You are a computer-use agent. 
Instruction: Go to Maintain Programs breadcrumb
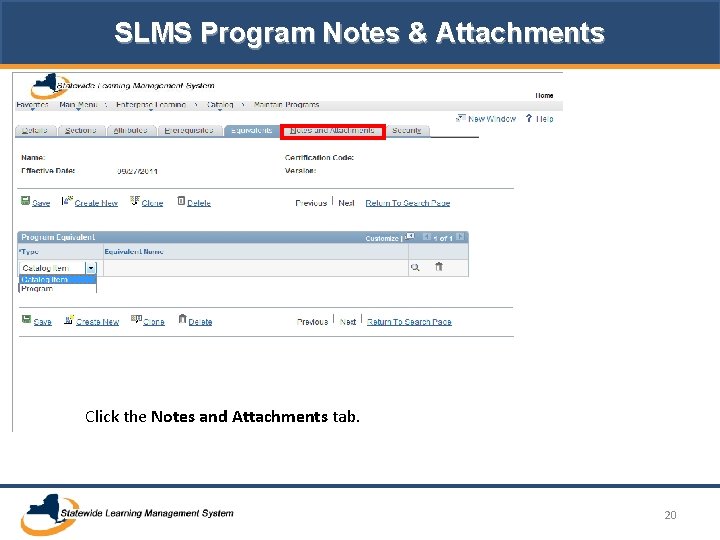point(287,105)
